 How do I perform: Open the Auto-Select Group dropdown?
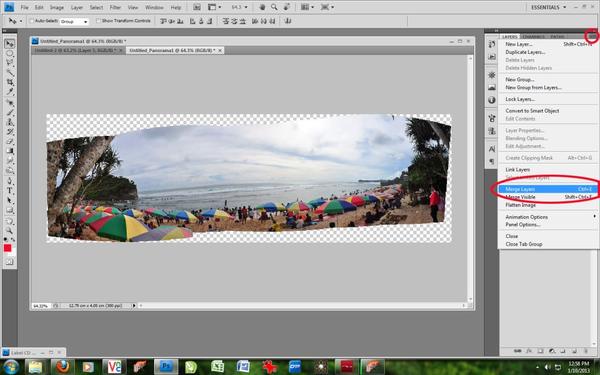coord(74,21)
